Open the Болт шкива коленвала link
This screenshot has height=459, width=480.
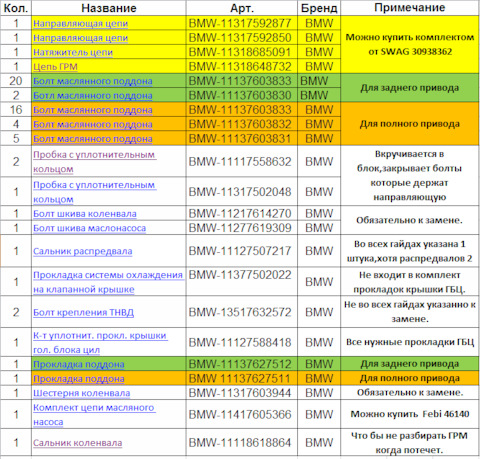tap(85, 214)
